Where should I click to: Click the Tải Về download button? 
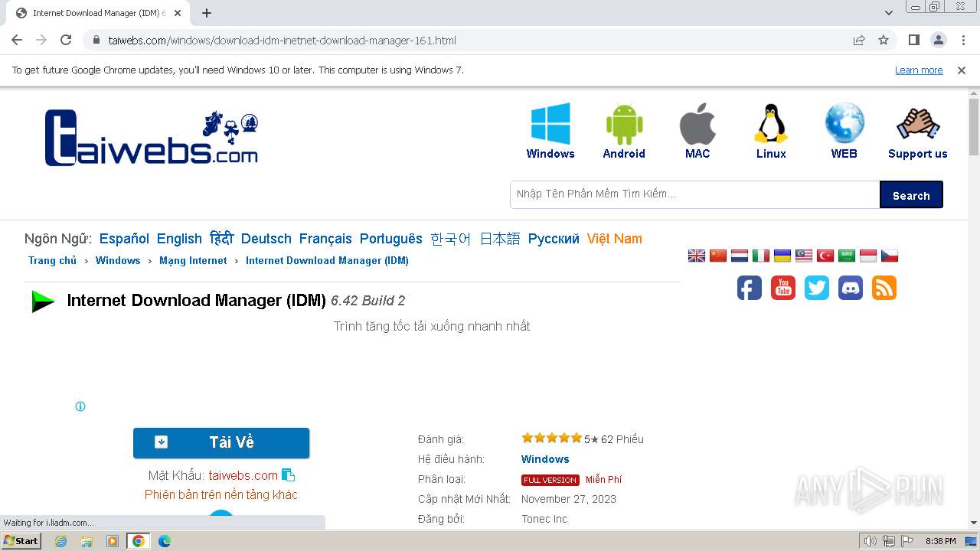pos(221,443)
